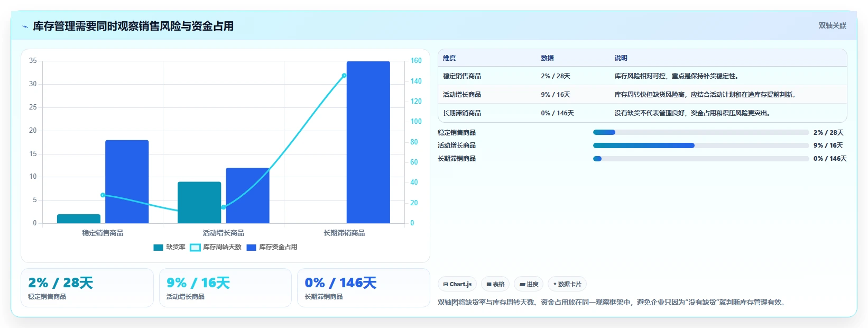This screenshot has width=868, height=328.
Task: Click table value 2% / 28天
Action: tap(556, 76)
